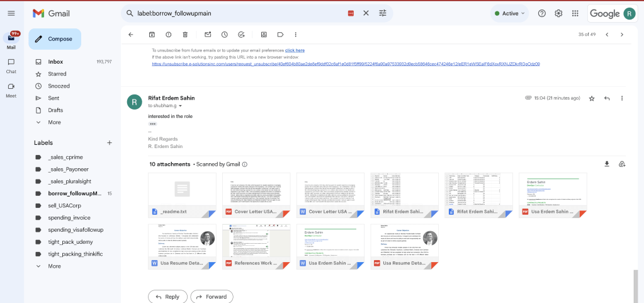
Task: Open the main menu hamburger icon
Action: click(11, 13)
